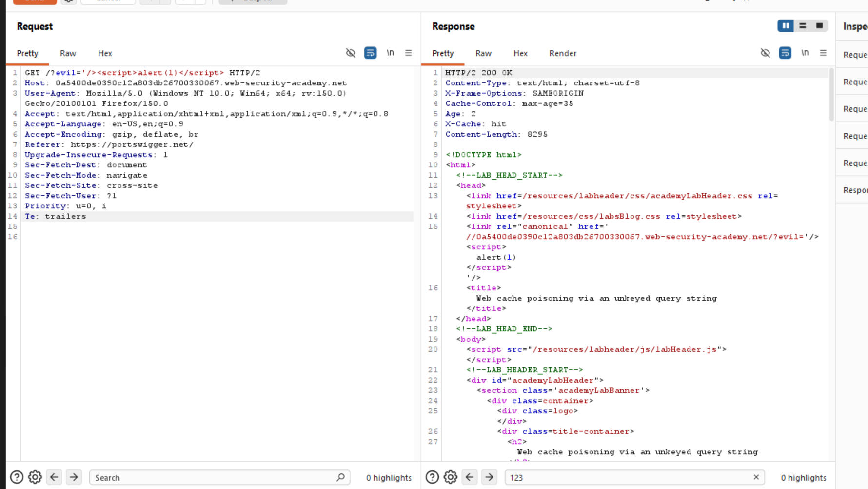The width and height of the screenshot is (868, 489).
Task: Switch Response view to Render tab
Action: (x=563, y=53)
